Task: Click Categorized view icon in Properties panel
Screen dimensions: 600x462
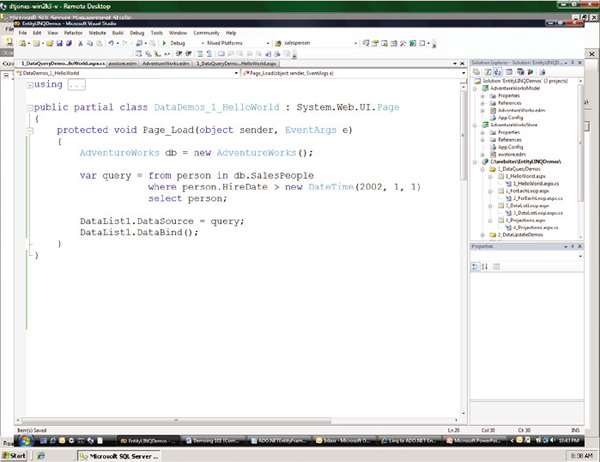Action: point(475,267)
